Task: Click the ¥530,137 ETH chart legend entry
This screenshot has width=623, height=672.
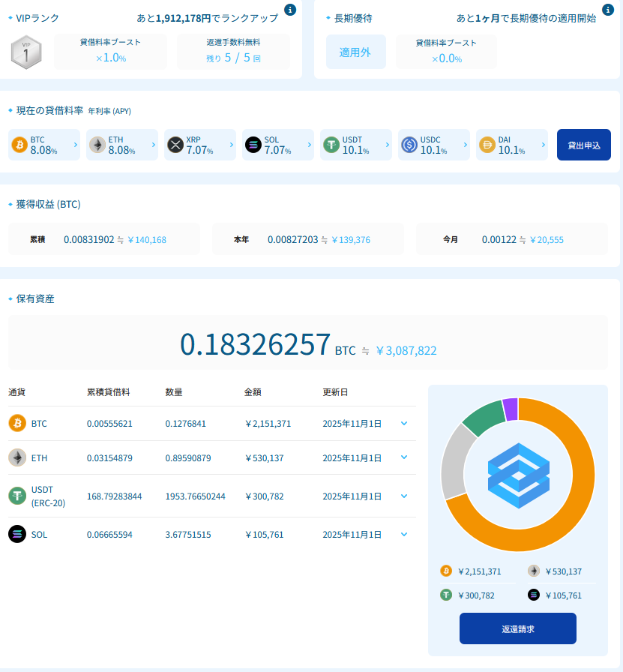Action: point(555,571)
